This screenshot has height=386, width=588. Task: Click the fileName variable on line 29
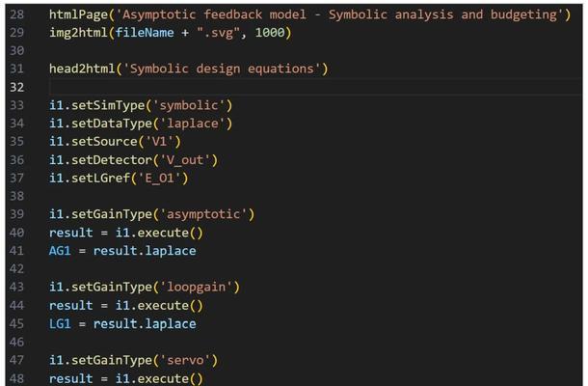(x=145, y=33)
